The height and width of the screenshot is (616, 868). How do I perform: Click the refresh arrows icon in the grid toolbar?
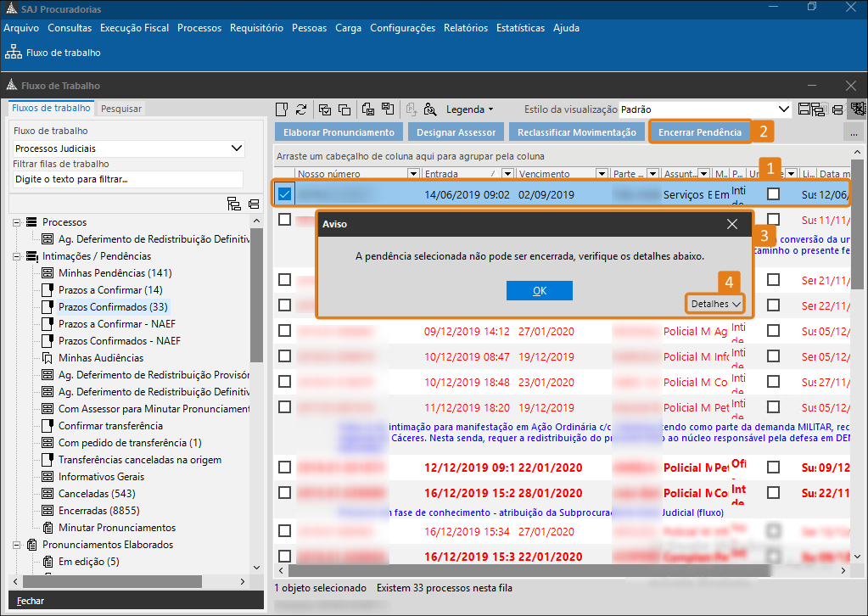301,109
